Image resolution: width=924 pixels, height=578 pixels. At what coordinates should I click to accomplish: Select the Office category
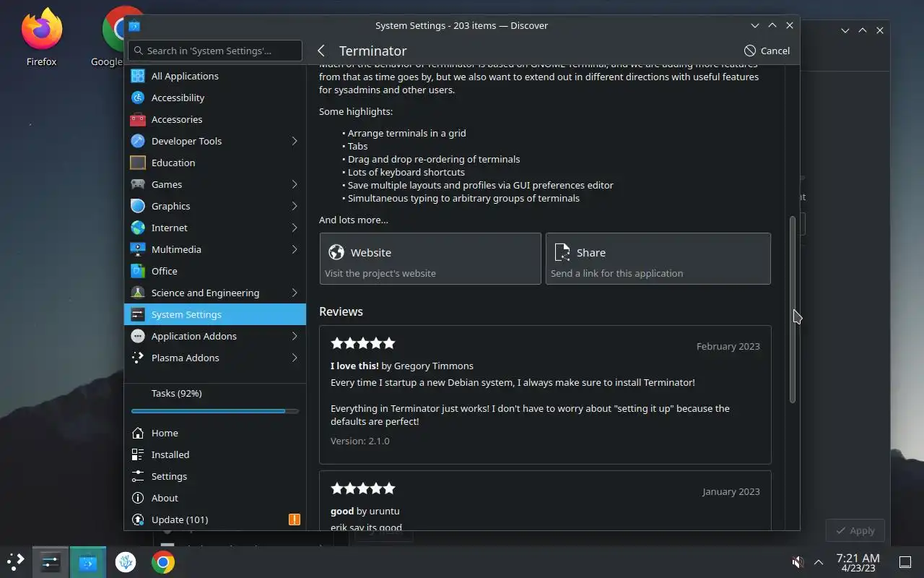pos(215,271)
